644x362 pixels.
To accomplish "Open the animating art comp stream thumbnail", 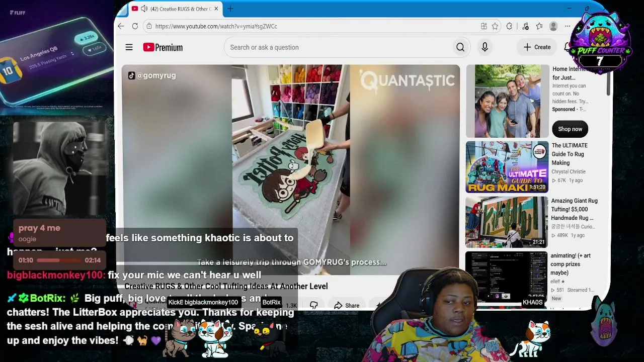I will (506, 277).
